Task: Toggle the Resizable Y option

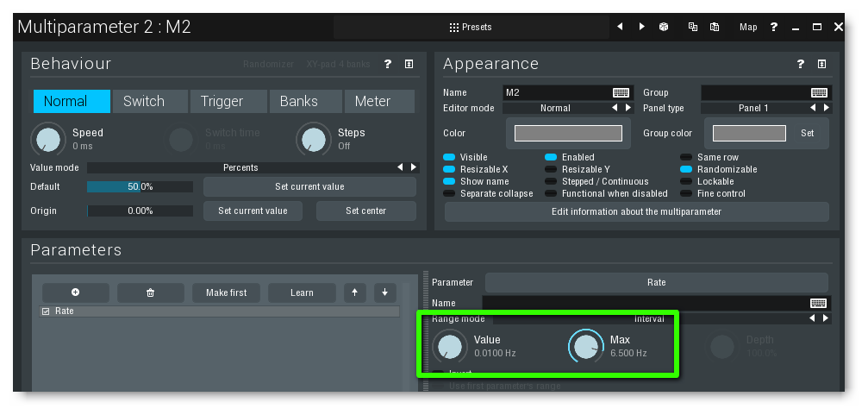Action: click(551, 170)
